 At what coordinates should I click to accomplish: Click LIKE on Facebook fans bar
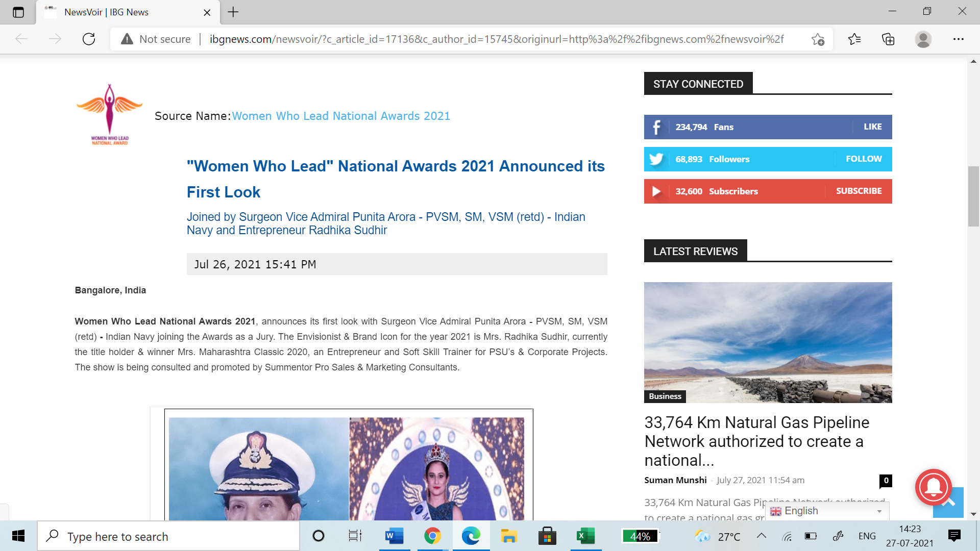pyautogui.click(x=872, y=127)
